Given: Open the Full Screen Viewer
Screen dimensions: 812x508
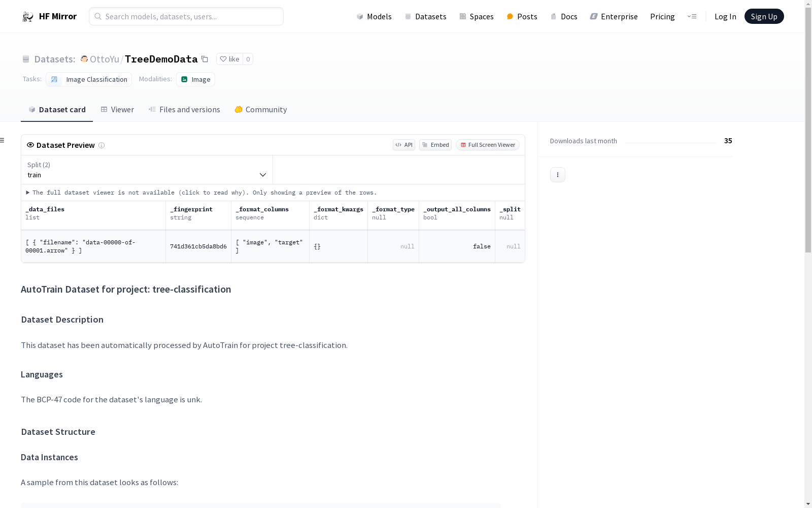Looking at the screenshot, I should 488,145.
